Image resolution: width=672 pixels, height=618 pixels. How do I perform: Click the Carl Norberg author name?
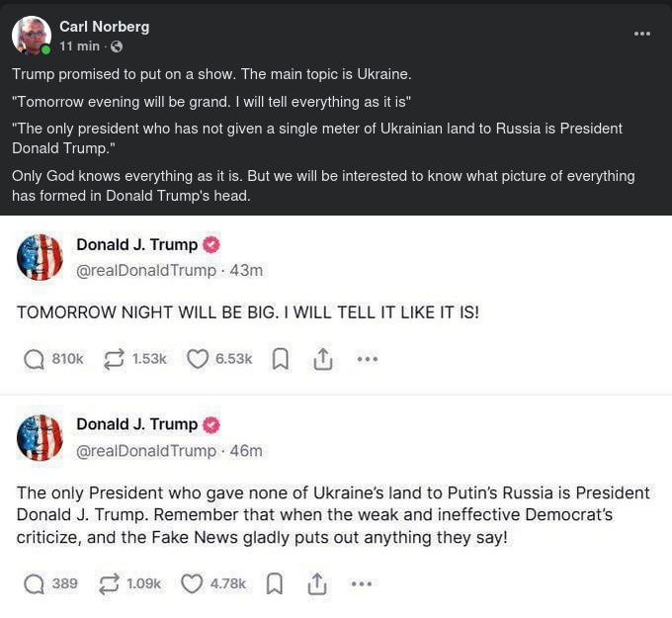click(x=104, y=27)
